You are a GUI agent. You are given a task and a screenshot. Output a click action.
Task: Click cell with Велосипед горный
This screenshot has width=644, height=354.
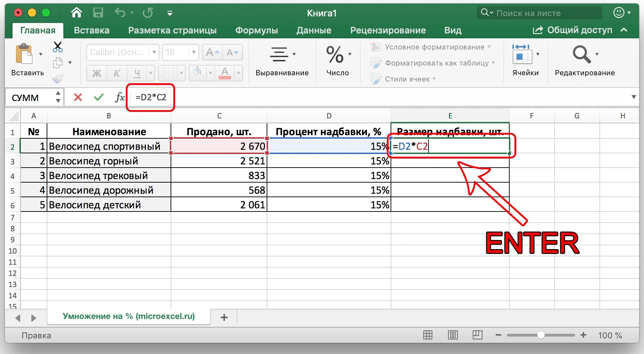[109, 161]
